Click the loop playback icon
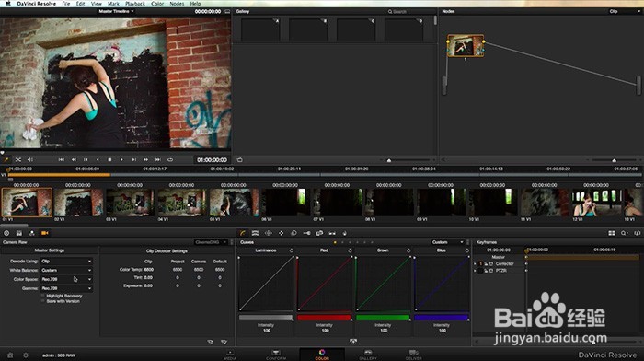Viewport: 644px width, 361px height. (170, 159)
